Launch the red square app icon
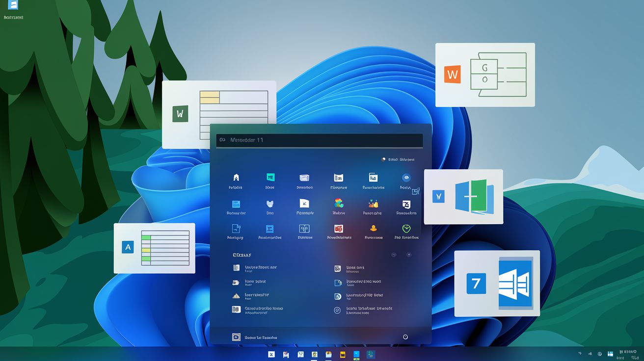 [x=338, y=229]
